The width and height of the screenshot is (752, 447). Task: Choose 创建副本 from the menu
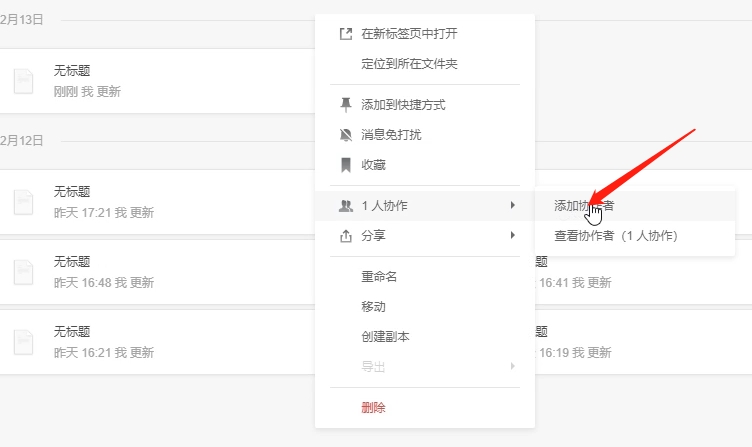(385, 337)
